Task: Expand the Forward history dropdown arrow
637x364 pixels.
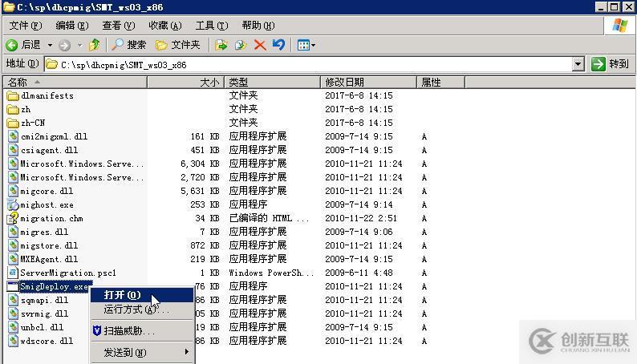Action: click(80, 45)
